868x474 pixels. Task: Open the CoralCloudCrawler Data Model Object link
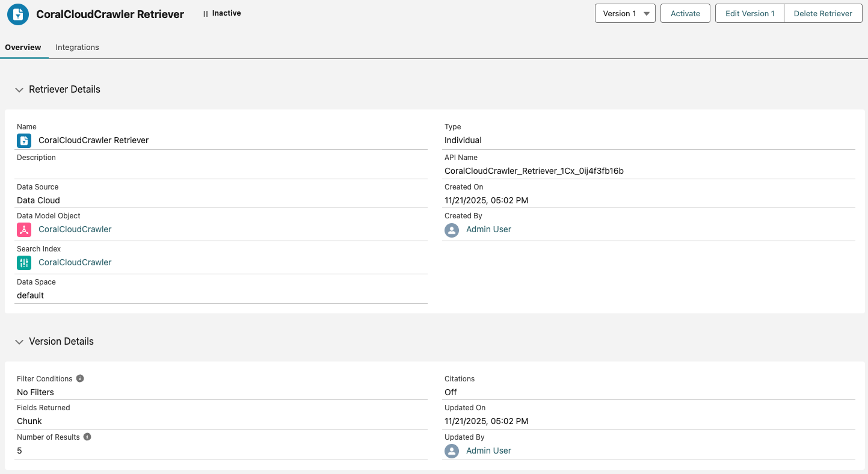click(75, 230)
